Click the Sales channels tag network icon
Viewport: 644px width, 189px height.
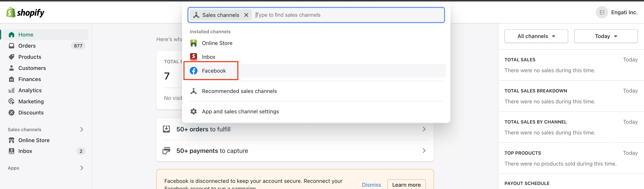click(x=196, y=15)
